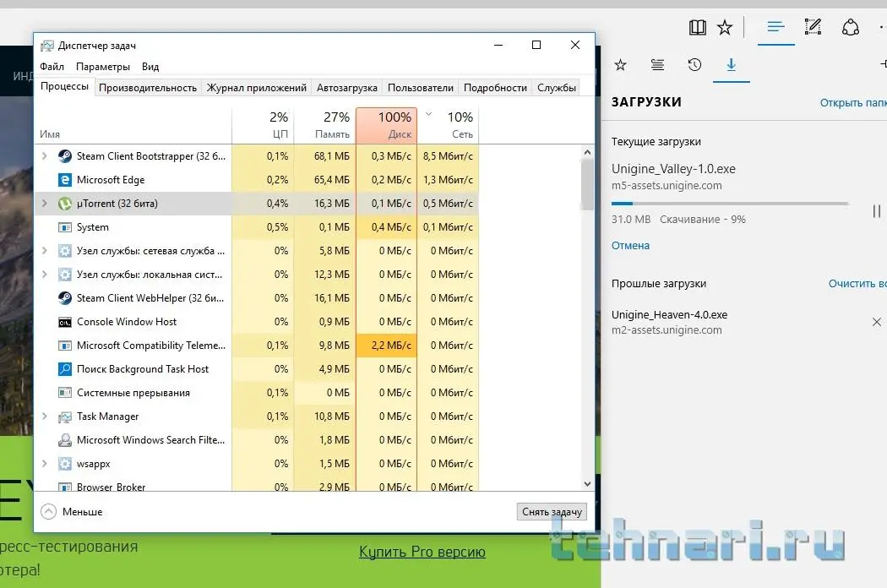Click Steam Client Bootstrapper icon

(65, 156)
